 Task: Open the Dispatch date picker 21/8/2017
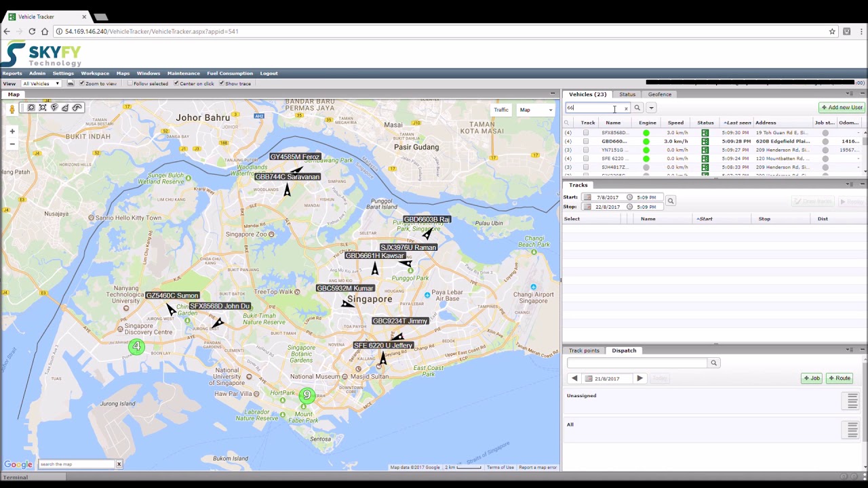pos(588,378)
